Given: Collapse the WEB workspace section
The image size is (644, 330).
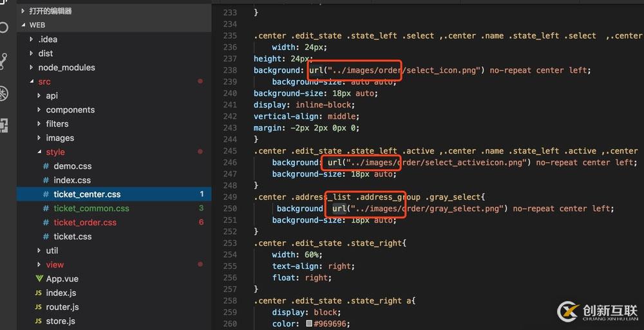Looking at the screenshot, I should tap(23, 25).
